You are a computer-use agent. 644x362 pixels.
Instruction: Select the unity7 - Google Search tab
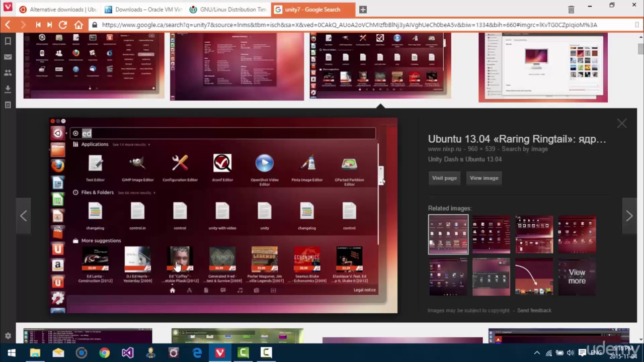tap(313, 10)
